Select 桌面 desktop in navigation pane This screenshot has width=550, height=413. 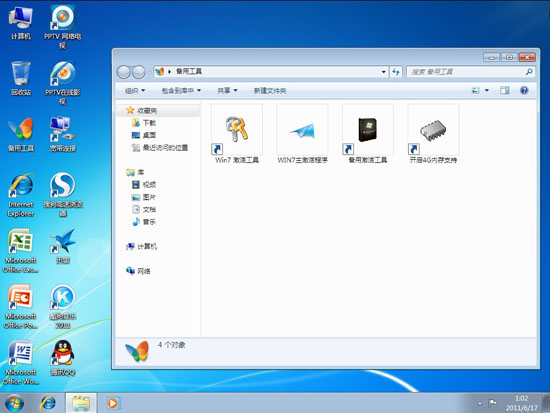(x=145, y=135)
